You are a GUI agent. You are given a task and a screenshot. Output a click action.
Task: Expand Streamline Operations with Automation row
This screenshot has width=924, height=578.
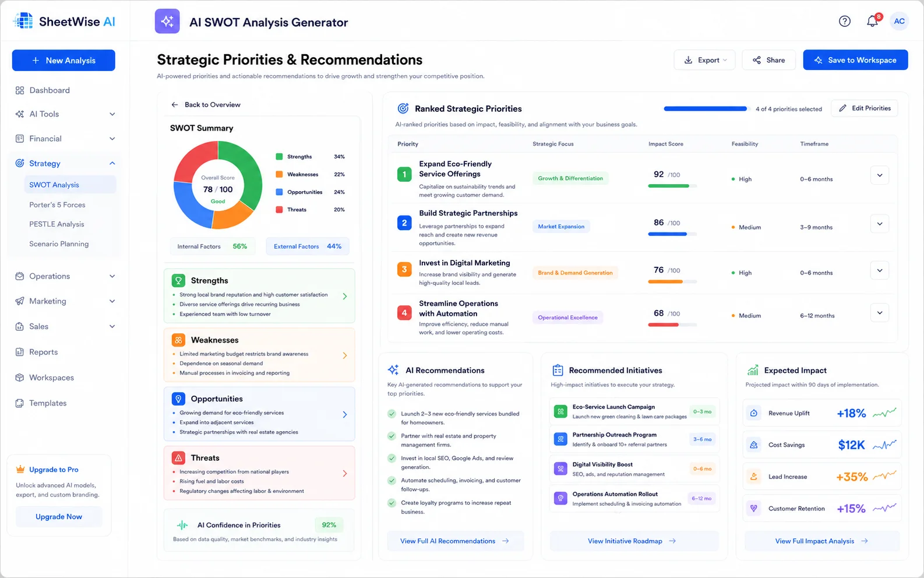click(880, 313)
